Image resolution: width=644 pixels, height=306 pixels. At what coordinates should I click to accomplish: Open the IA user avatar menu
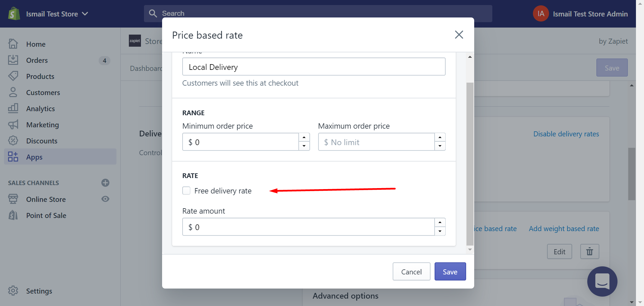coord(541,13)
